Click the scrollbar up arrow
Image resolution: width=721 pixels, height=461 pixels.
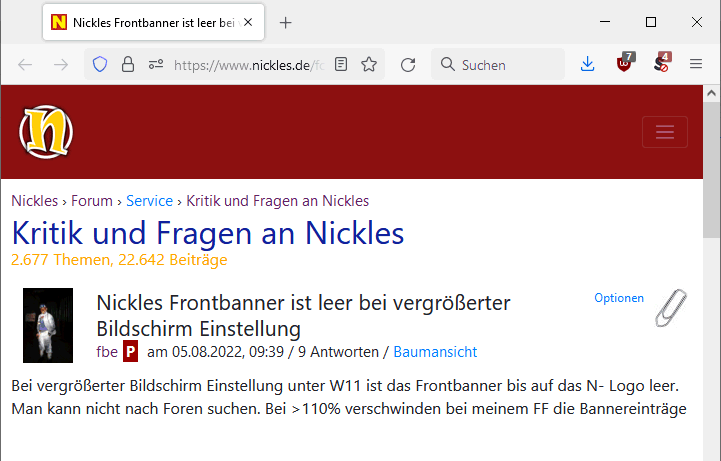711,93
